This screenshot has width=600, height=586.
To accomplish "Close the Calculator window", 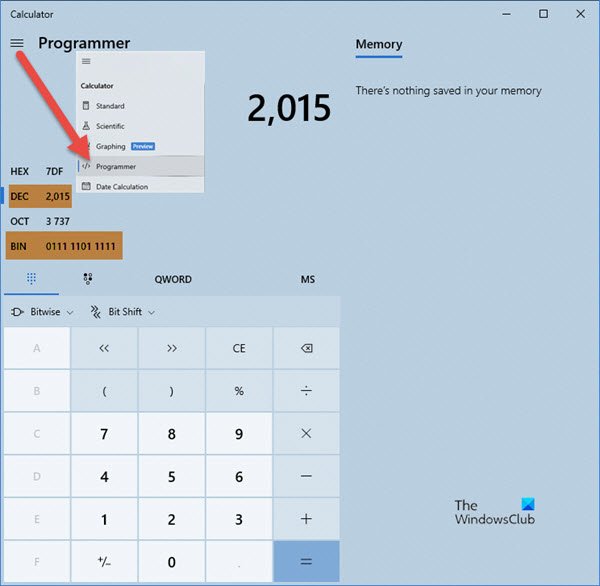I will [580, 14].
